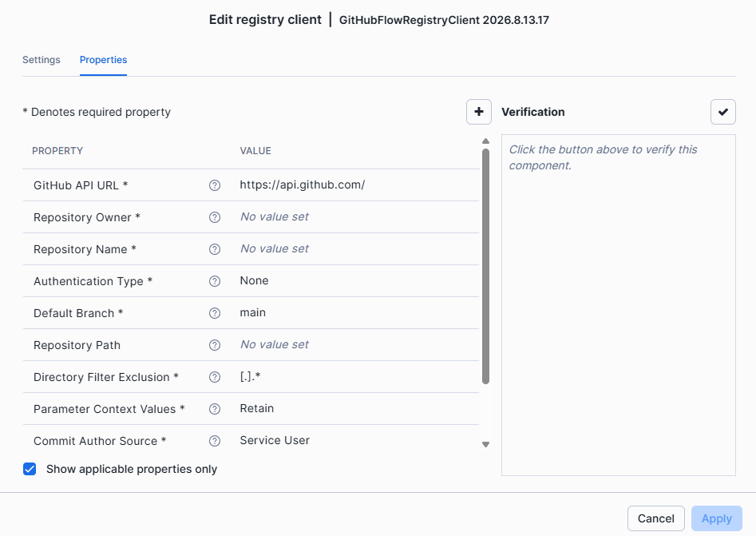This screenshot has width=756, height=536.
Task: Click the Cancel button
Action: coord(655,518)
